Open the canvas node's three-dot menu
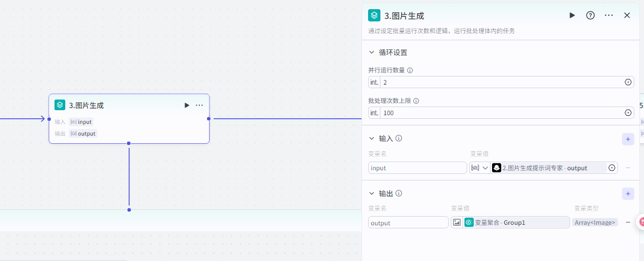644x261 pixels. [199, 105]
